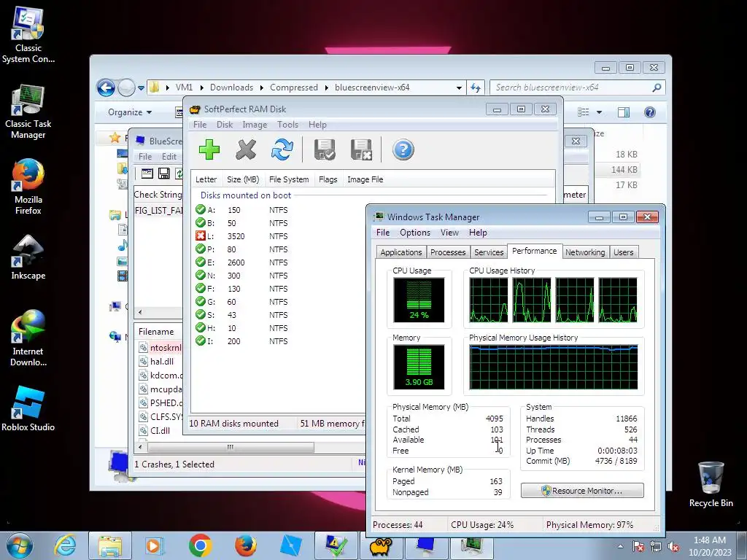Click the Compressed folder in address bar
Screen dimensions: 747x560
[294, 87]
